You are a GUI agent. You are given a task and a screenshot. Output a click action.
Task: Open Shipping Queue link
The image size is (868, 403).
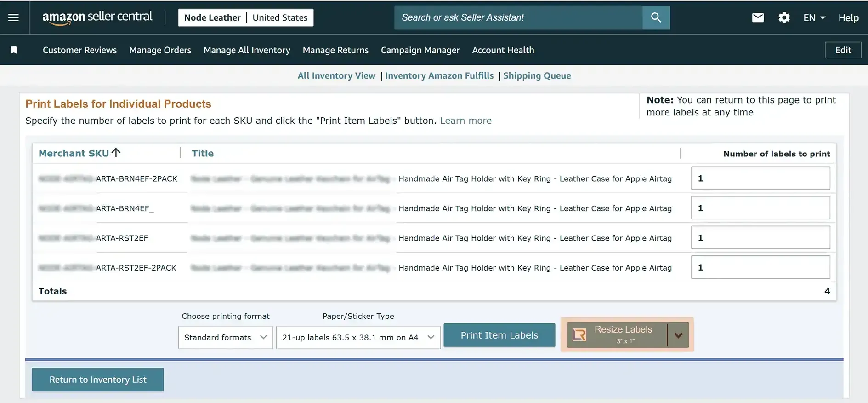[537, 75]
